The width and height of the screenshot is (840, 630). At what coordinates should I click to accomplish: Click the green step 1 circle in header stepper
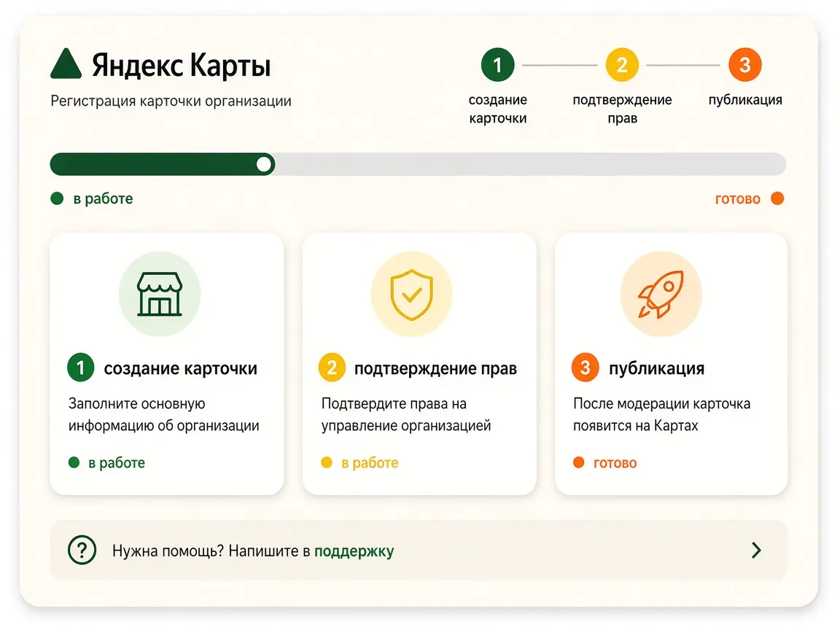498,65
